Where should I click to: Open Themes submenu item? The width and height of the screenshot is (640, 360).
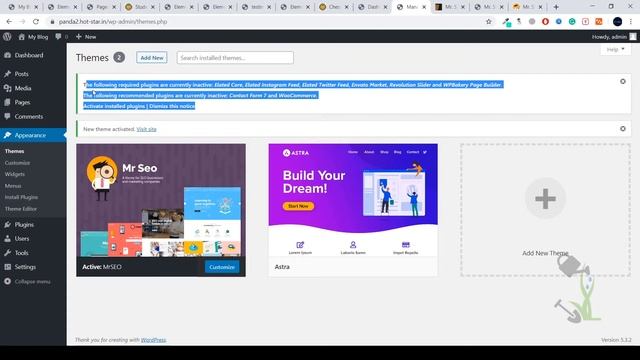(x=14, y=151)
